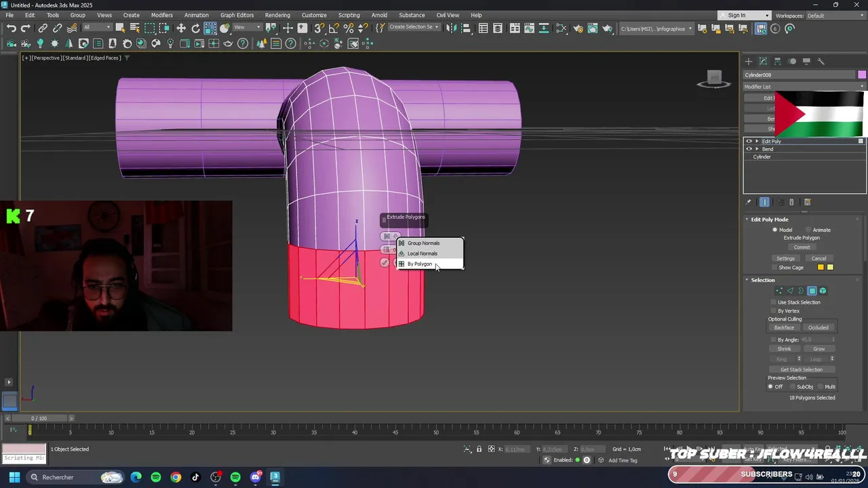The width and height of the screenshot is (868, 488).
Task: Open the Graph Editors menu
Action: click(x=237, y=15)
